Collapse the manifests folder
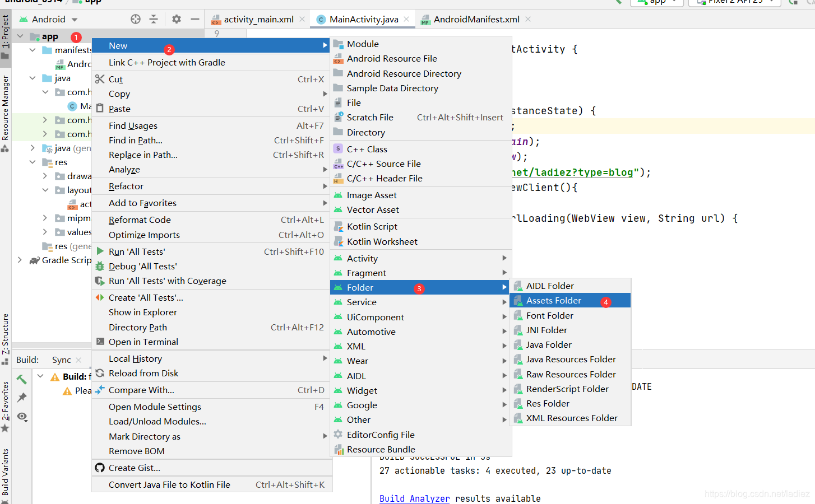This screenshot has height=504, width=815. coord(33,50)
